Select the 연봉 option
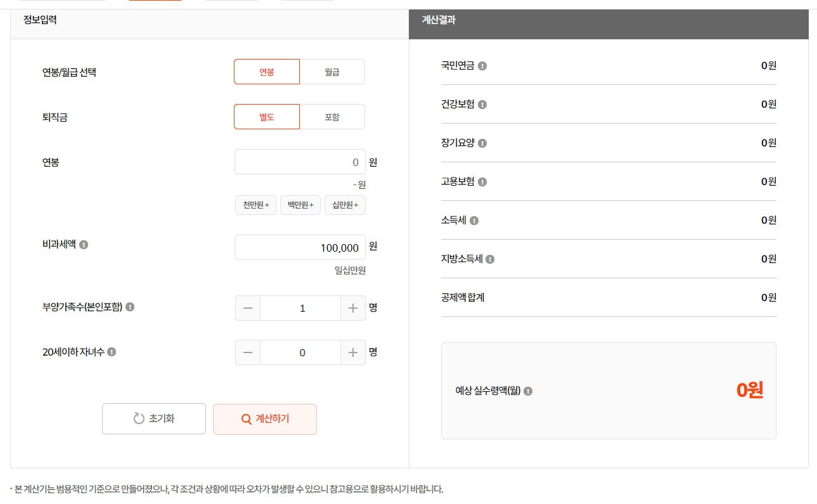This screenshot has width=817, height=504. (266, 72)
